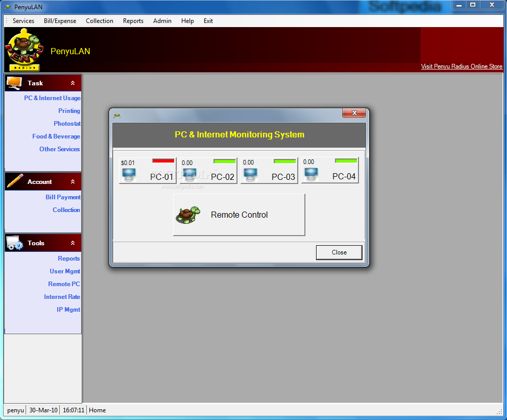
Task: Collapse the Account panel chevron
Action: pyautogui.click(x=73, y=181)
